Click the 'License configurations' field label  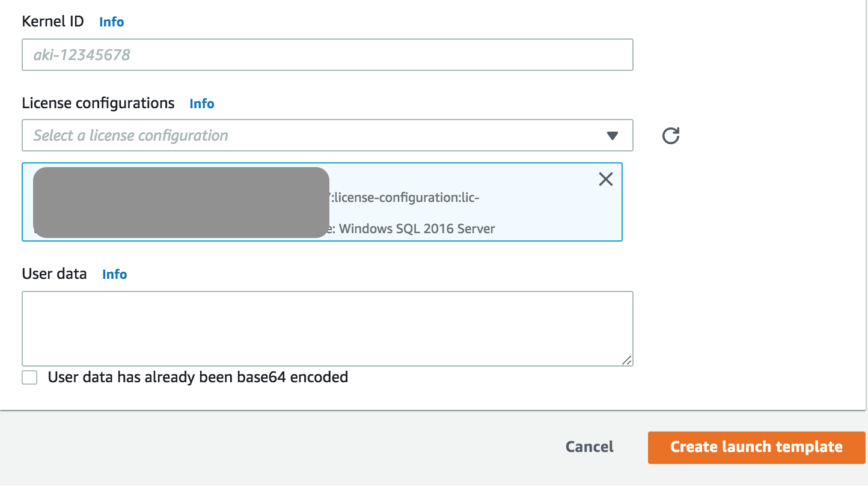98,103
